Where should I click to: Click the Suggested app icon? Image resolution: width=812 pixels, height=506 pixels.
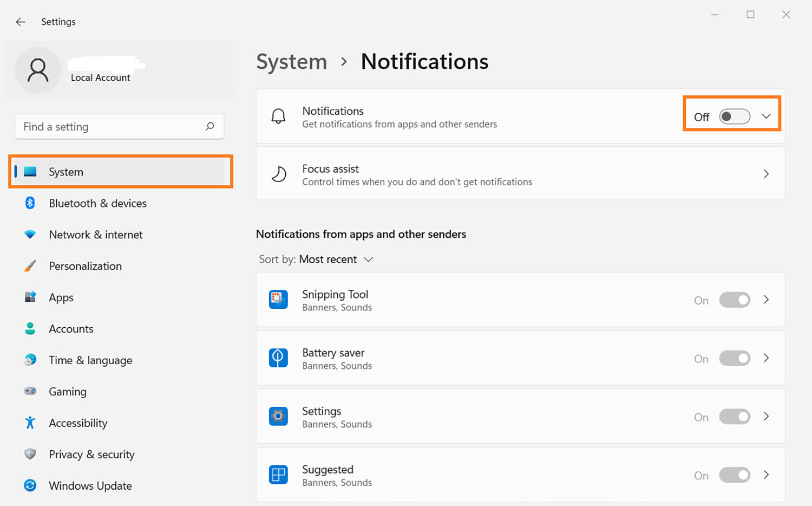(278, 475)
